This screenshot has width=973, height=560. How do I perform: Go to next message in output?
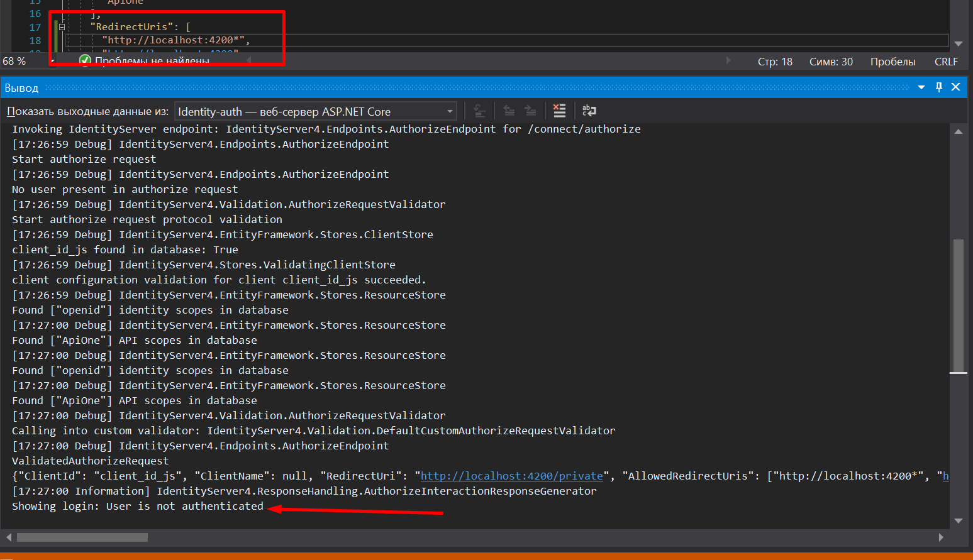[x=530, y=111]
